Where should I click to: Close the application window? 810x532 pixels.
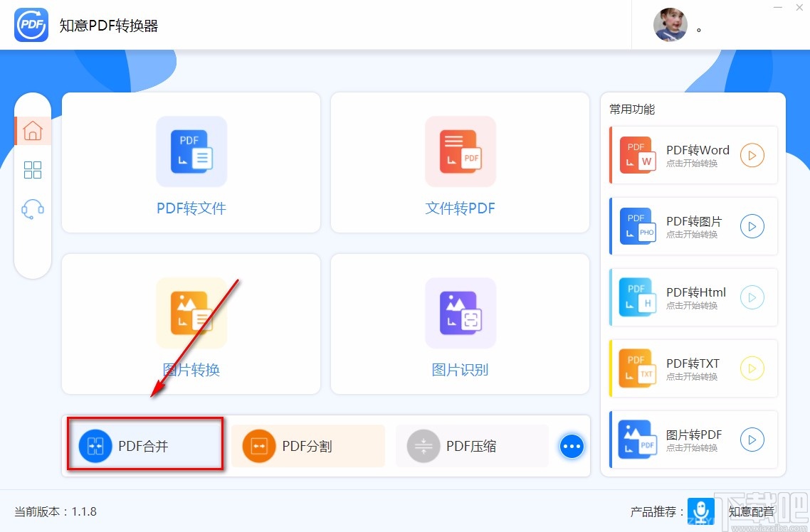coord(799,7)
